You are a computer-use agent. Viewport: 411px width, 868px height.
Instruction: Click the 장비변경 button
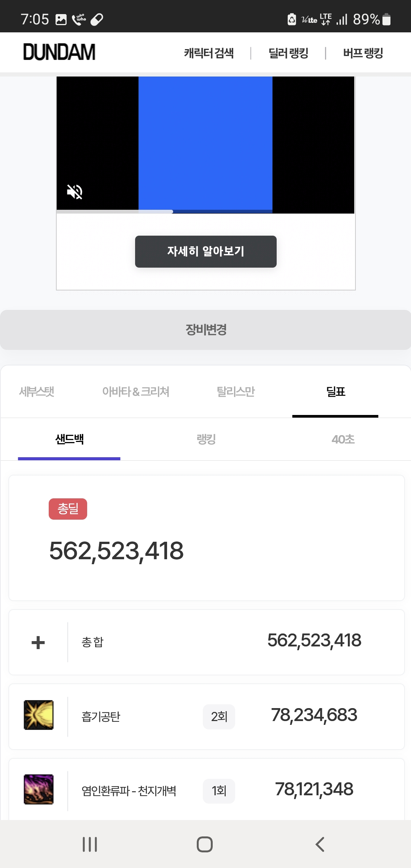(x=205, y=330)
